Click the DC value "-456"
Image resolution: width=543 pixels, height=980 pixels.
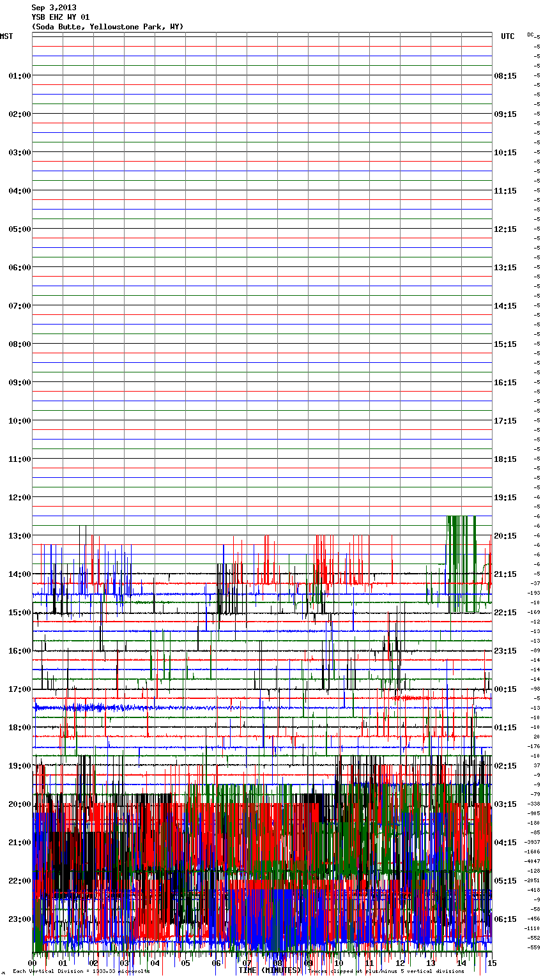click(x=534, y=919)
